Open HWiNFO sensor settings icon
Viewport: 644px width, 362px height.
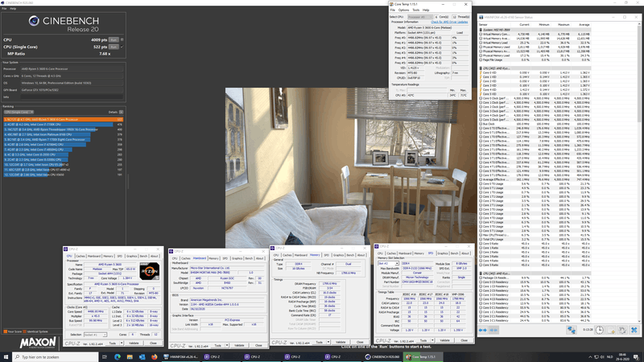[622, 330]
